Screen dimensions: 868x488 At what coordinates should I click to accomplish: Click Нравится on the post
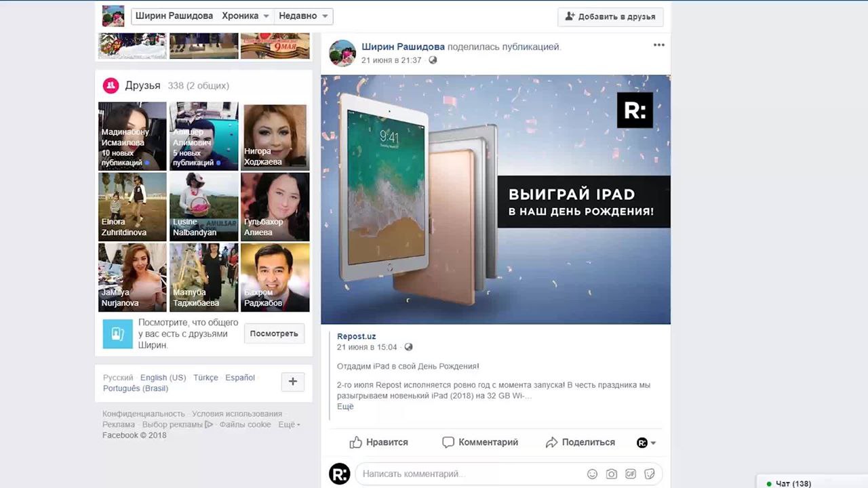[x=379, y=442]
